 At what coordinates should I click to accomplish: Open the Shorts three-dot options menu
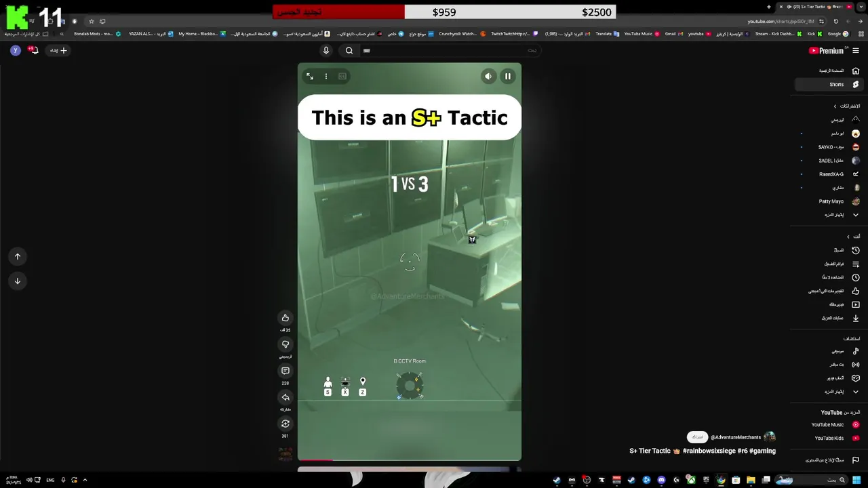[x=326, y=77]
